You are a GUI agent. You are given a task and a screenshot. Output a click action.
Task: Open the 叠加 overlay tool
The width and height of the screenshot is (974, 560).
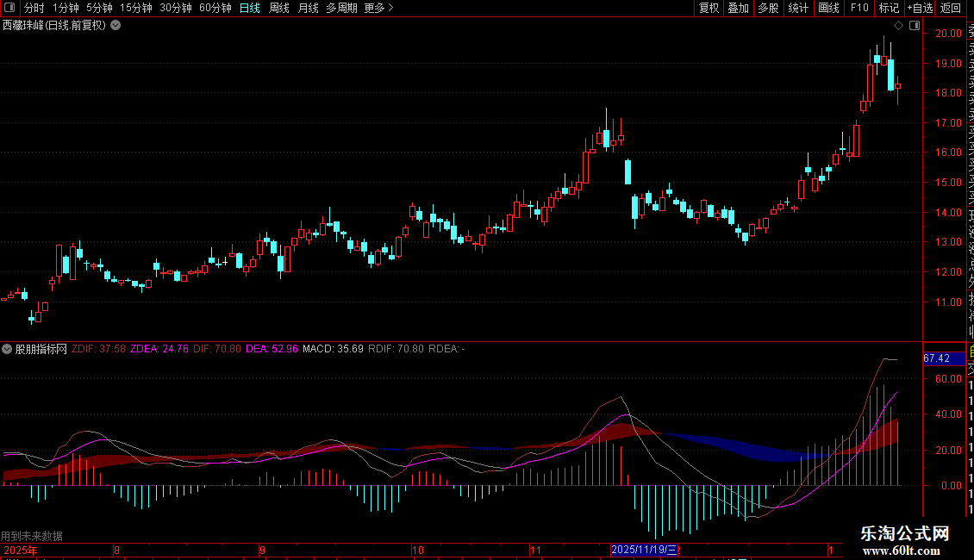coord(738,8)
